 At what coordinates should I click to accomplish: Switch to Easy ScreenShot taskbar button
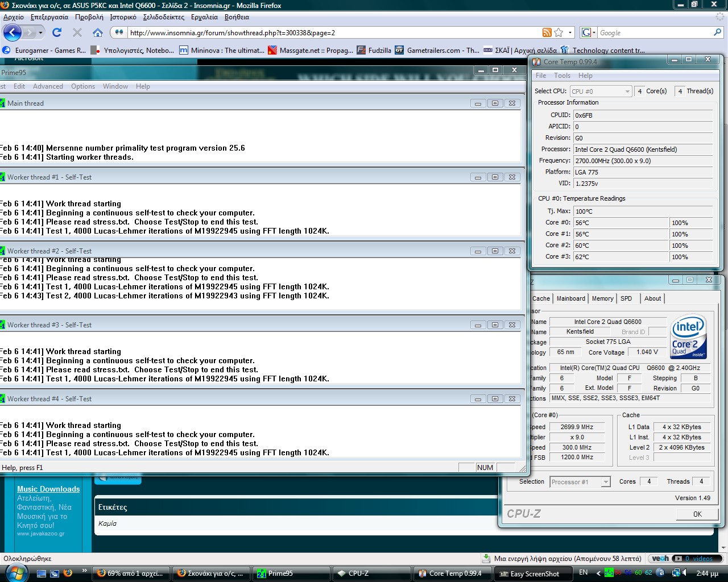tap(534, 573)
